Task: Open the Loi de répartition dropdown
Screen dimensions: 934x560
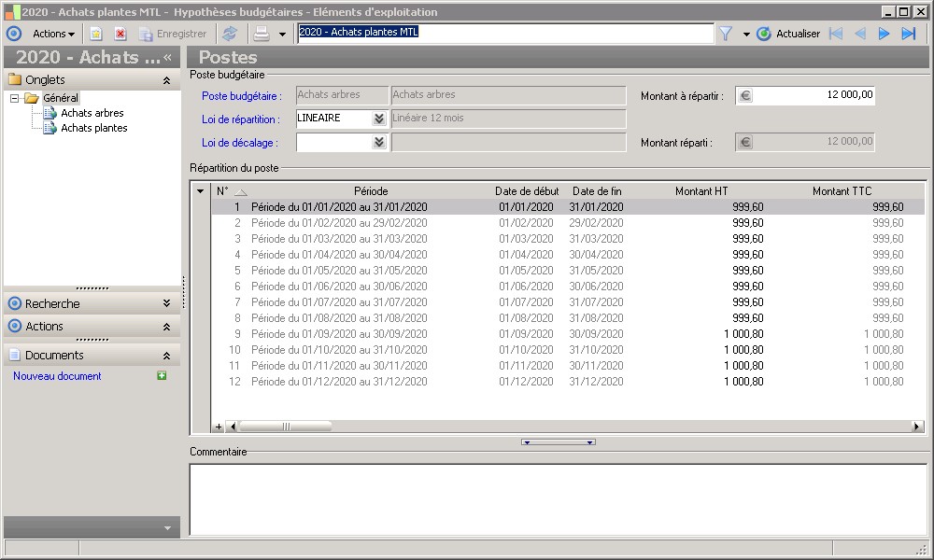Action: pyautogui.click(x=378, y=119)
